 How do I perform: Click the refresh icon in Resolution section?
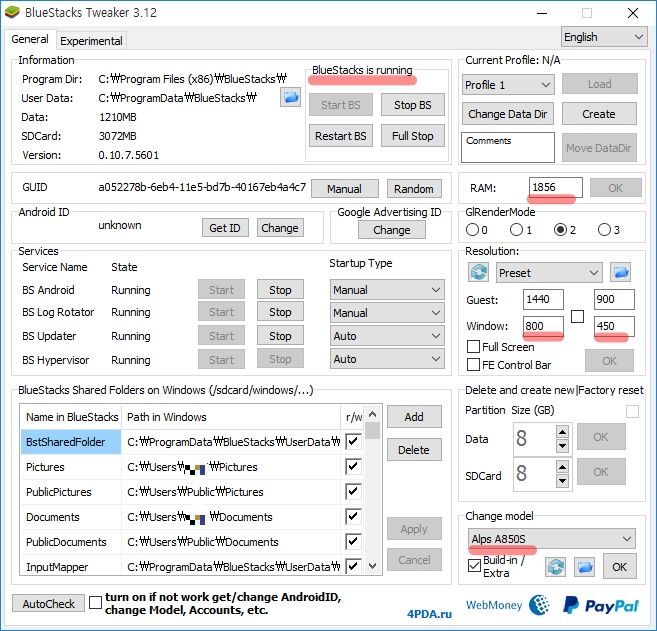[479, 272]
